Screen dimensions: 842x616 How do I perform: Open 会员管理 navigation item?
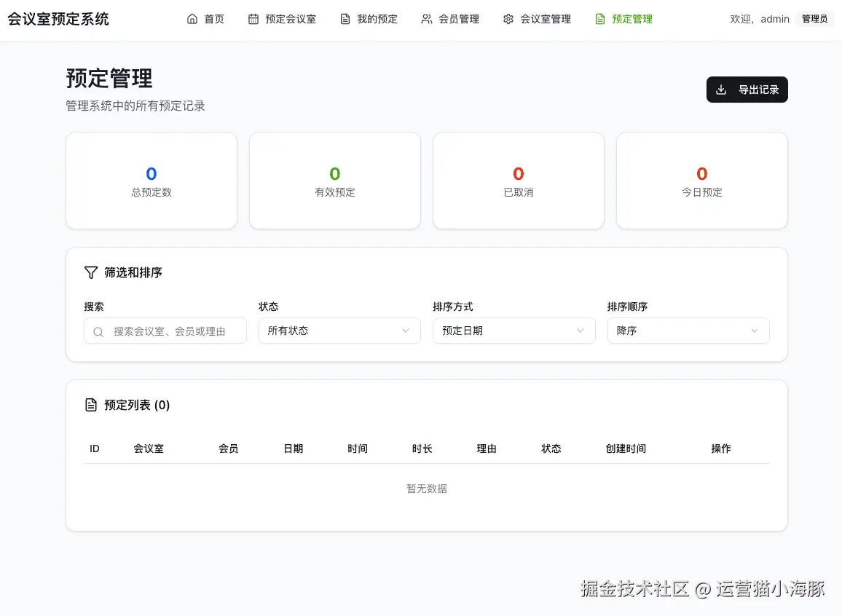pyautogui.click(x=451, y=19)
